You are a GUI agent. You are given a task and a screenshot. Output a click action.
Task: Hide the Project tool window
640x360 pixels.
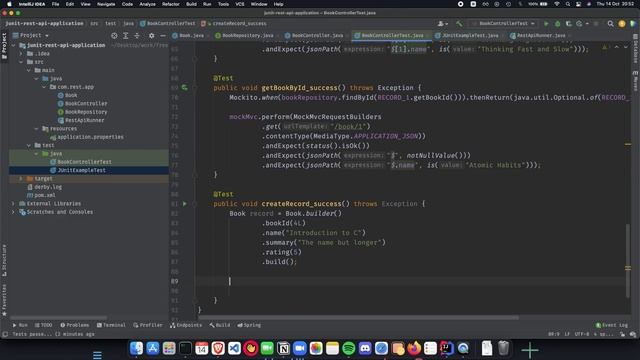click(162, 36)
